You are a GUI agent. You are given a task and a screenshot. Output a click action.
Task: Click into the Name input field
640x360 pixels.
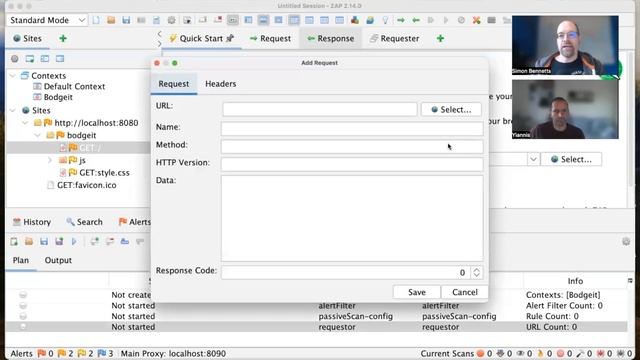(352, 129)
